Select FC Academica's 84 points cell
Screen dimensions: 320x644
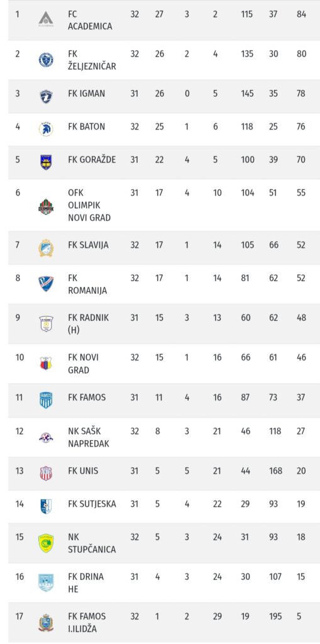click(x=301, y=14)
